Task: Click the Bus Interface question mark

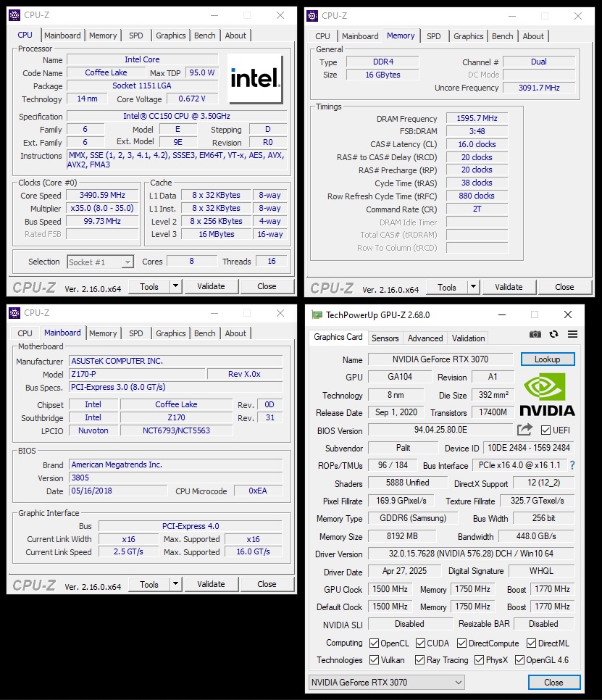Action: click(x=572, y=465)
